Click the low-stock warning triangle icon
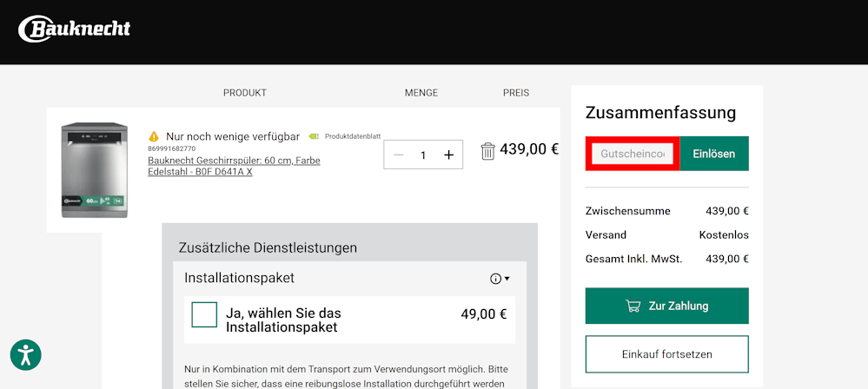The height and width of the screenshot is (389, 868). pos(154,136)
